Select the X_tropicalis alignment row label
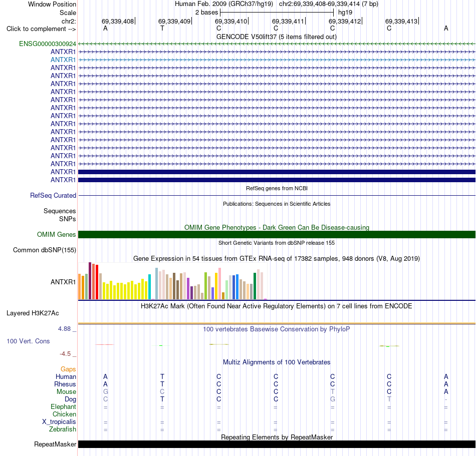This screenshot has width=476, height=456. 59,422
